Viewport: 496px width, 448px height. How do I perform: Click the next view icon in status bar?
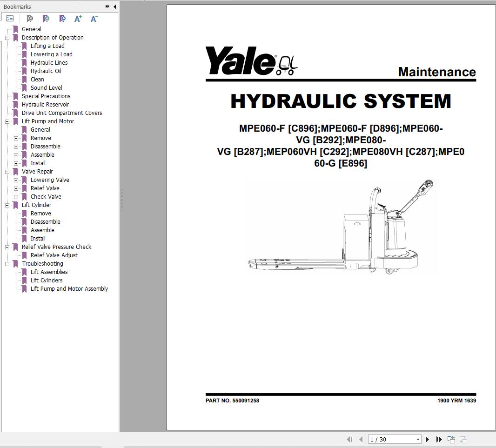[x=463, y=439]
